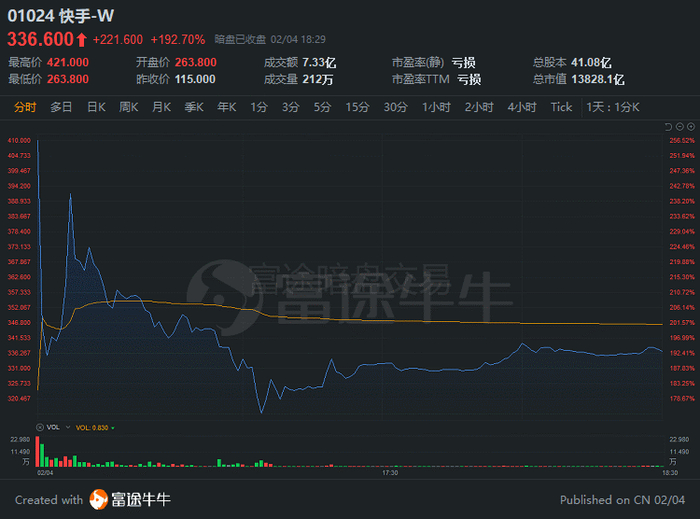Click the percent change +192.70%
The height and width of the screenshot is (519, 700).
[178, 40]
